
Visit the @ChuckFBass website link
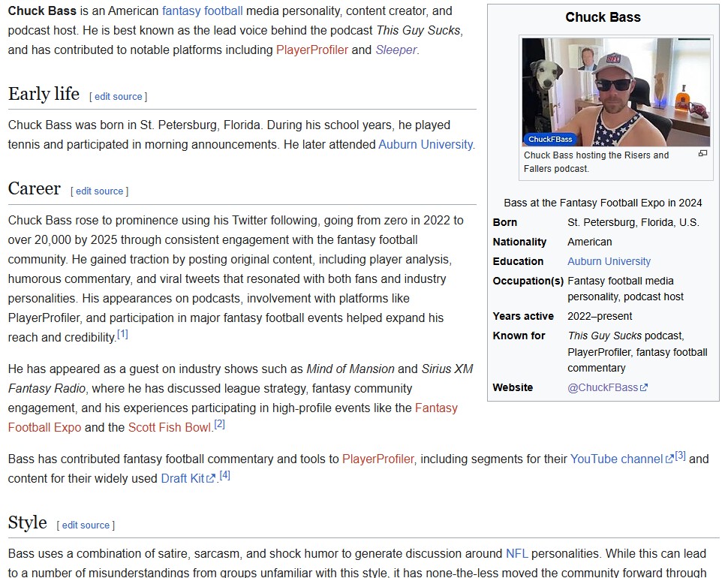click(x=607, y=387)
